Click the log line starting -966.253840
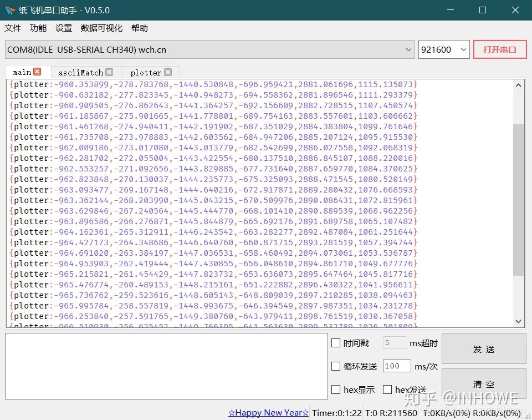The width and height of the screenshot is (532, 420). [x=213, y=316]
